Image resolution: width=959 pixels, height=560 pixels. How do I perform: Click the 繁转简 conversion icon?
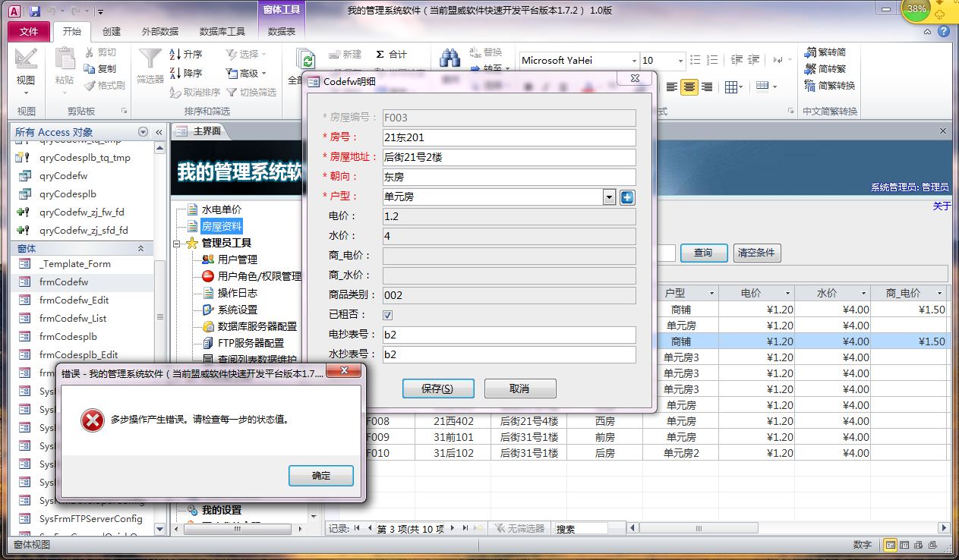coord(811,52)
